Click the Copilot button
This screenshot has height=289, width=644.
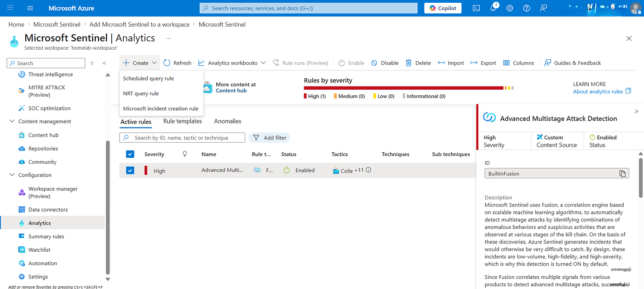(443, 8)
